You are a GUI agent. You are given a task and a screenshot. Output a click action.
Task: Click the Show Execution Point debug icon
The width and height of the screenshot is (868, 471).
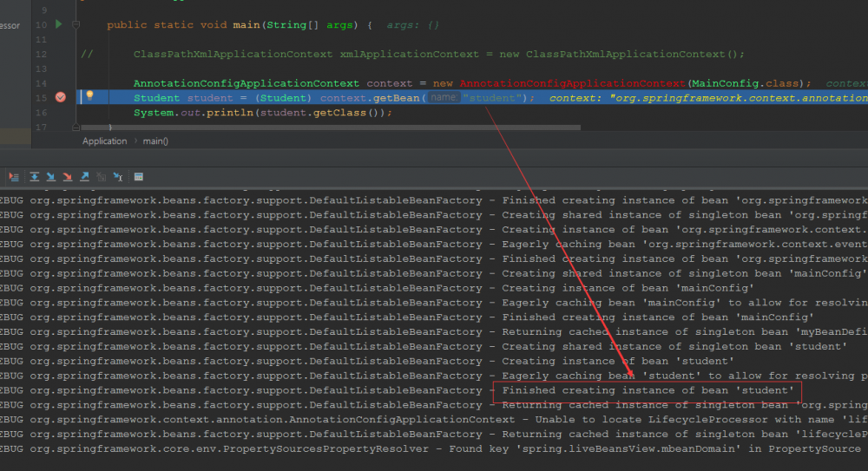pyautogui.click(x=14, y=177)
